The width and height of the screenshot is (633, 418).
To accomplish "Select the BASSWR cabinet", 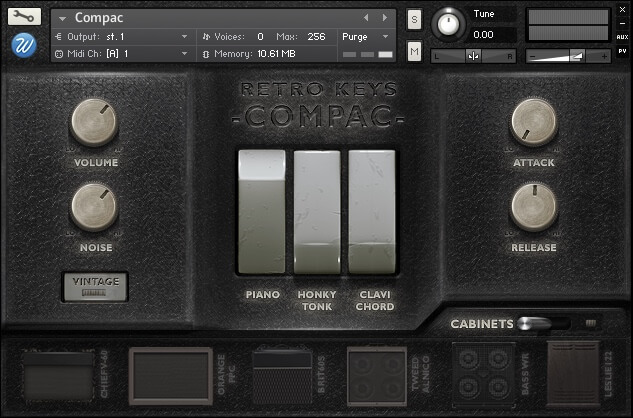I will [x=484, y=375].
